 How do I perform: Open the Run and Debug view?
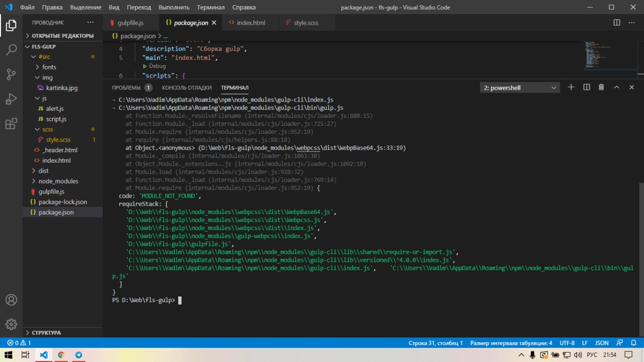(x=11, y=99)
